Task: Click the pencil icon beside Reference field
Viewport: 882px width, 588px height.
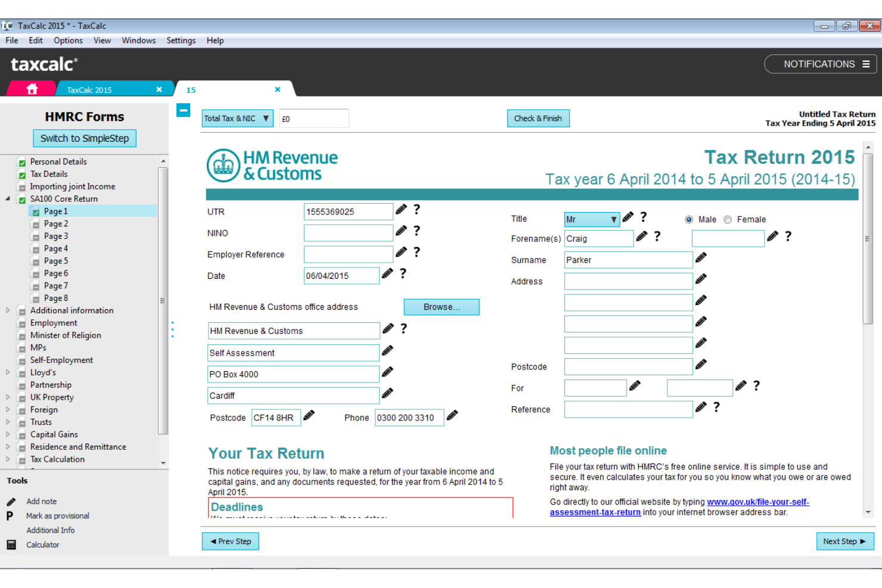Action: 701,407
